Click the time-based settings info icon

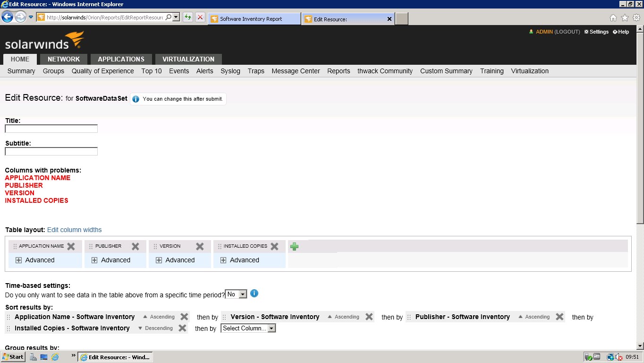pos(254,294)
